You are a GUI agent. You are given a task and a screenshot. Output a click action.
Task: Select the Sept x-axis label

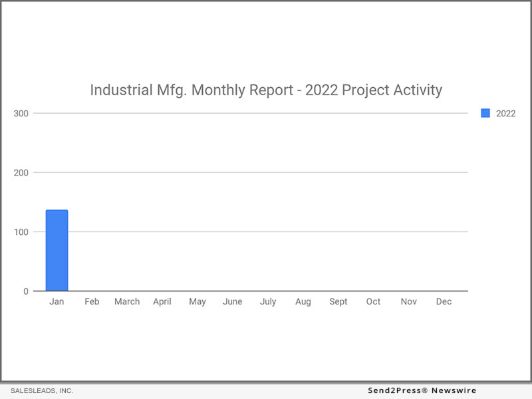click(x=338, y=302)
